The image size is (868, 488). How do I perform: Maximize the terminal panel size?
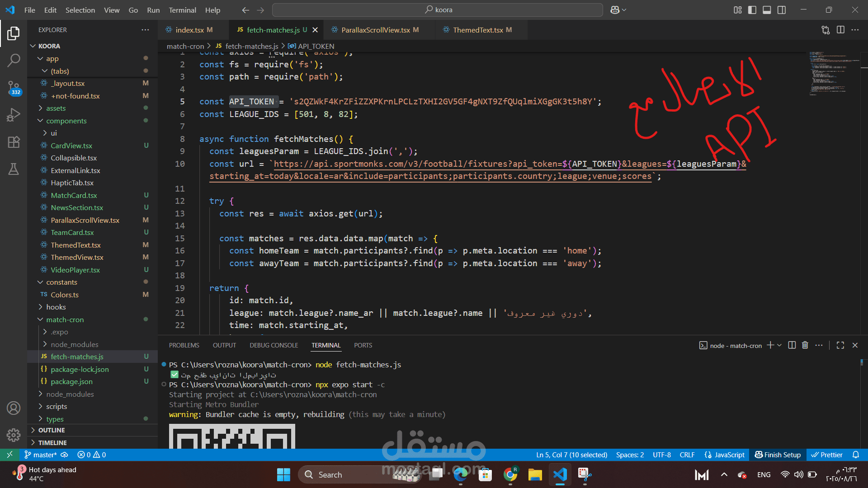point(840,345)
